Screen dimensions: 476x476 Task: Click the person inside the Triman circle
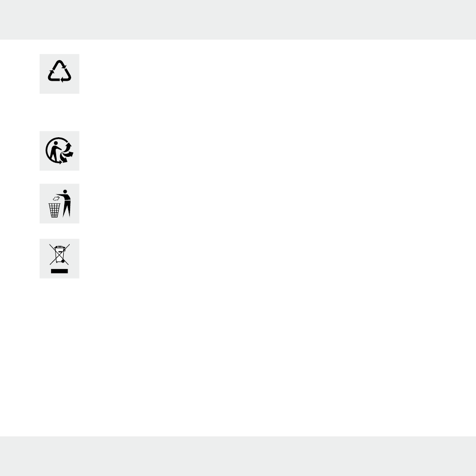click(55, 151)
